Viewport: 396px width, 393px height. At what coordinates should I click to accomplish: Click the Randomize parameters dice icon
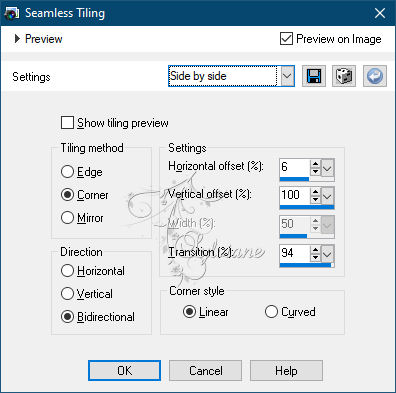[344, 76]
